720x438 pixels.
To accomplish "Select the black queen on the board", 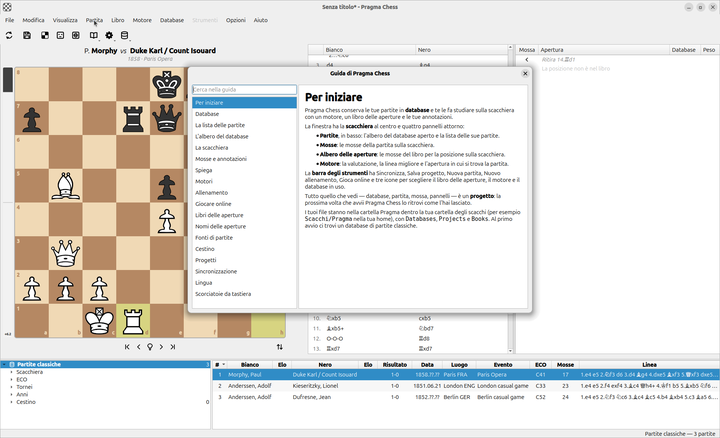I will (x=167, y=118).
